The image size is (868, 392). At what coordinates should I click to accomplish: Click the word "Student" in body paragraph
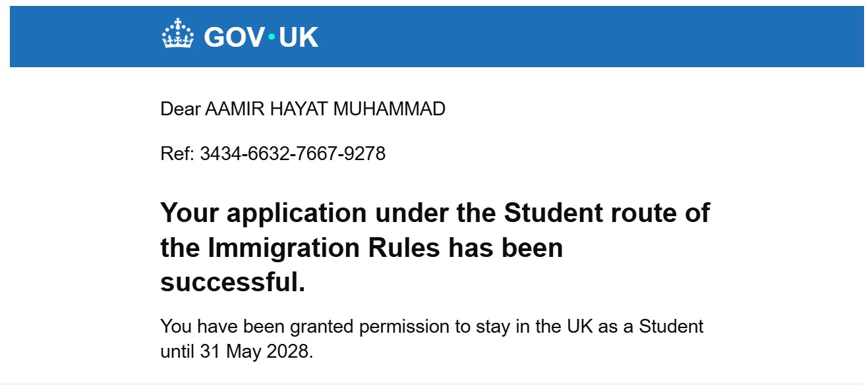point(672,326)
